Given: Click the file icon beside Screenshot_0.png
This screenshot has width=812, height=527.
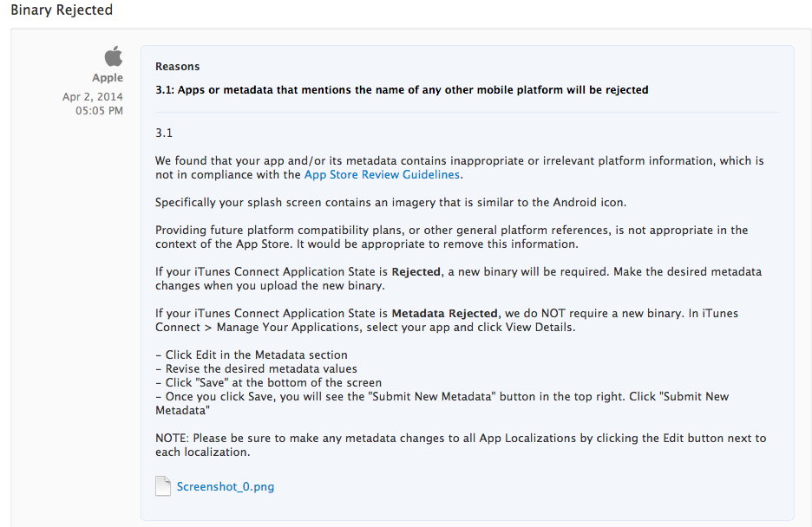Looking at the screenshot, I should (162, 486).
